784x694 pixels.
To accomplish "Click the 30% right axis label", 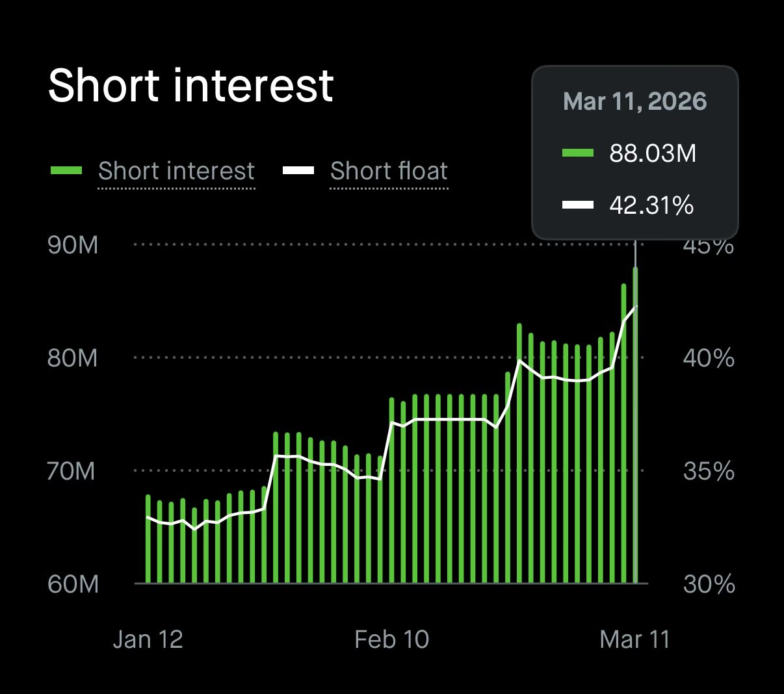I will tap(709, 584).
